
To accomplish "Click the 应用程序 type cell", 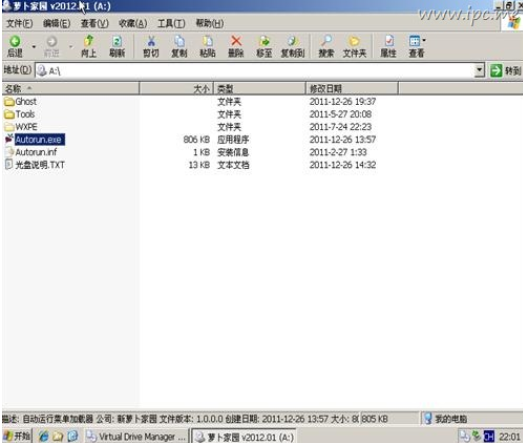I will click(233, 139).
